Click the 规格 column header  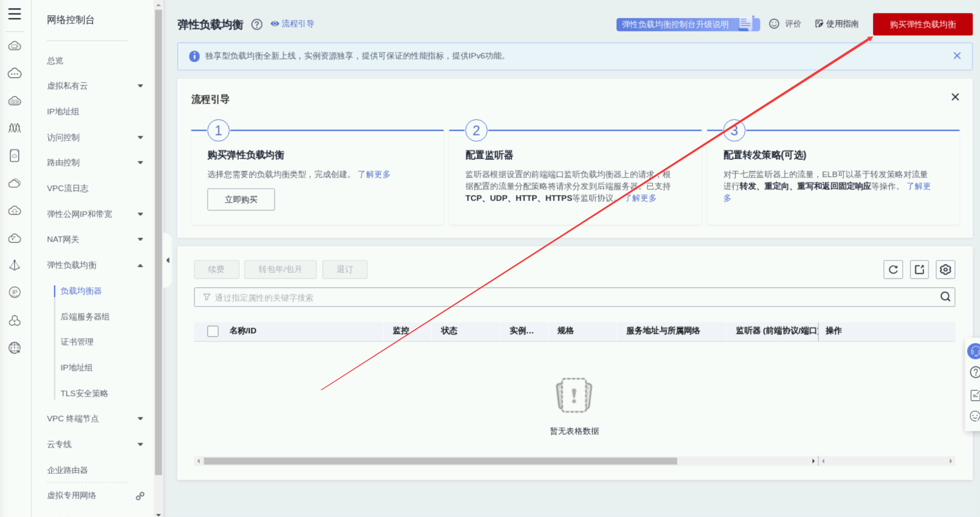point(565,330)
